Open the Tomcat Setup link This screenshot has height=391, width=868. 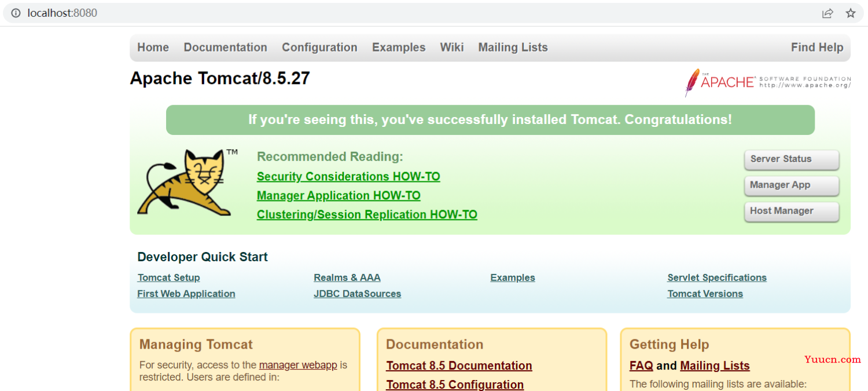click(x=169, y=277)
